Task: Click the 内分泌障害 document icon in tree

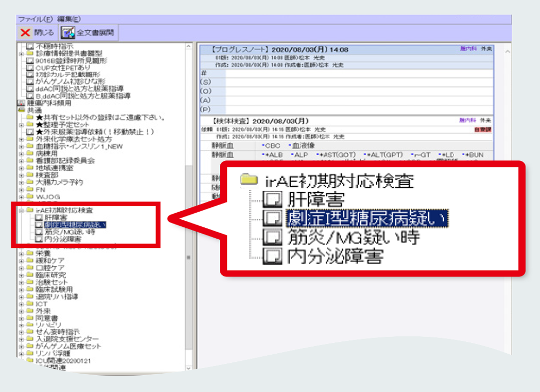Action: pos(39,239)
